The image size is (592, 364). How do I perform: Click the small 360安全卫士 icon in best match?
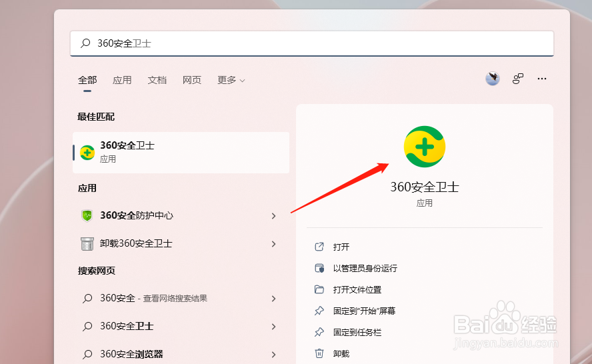(x=87, y=153)
